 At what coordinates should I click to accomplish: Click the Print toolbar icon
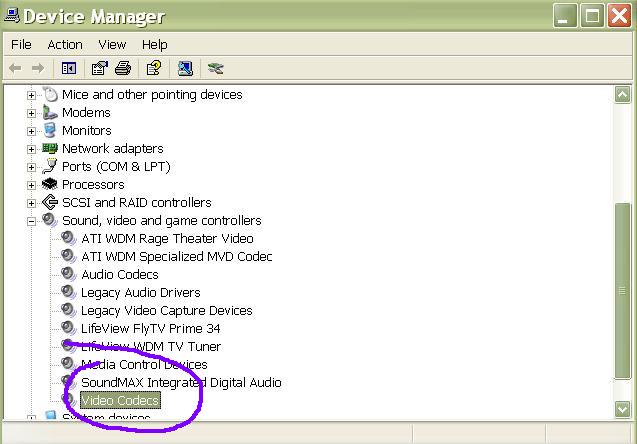pos(123,68)
